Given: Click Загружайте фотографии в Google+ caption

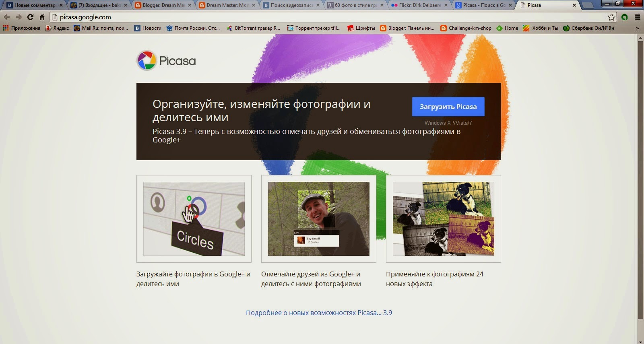Looking at the screenshot, I should coord(193,279).
